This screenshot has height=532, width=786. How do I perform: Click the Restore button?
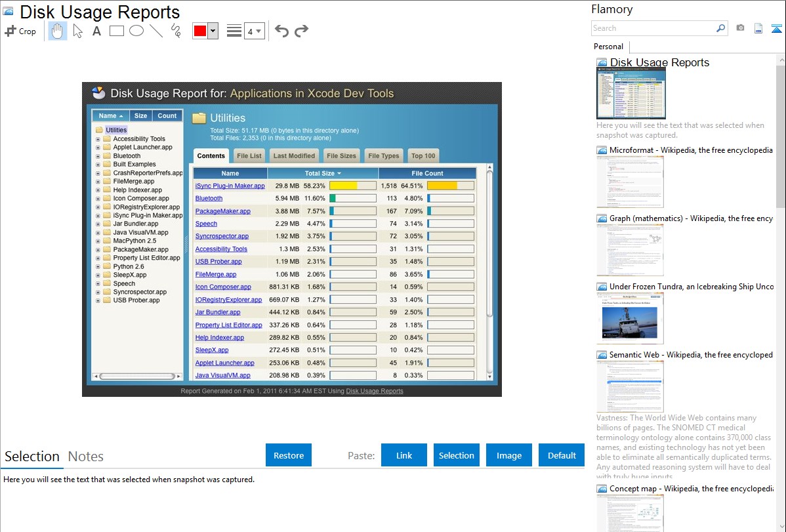point(289,455)
